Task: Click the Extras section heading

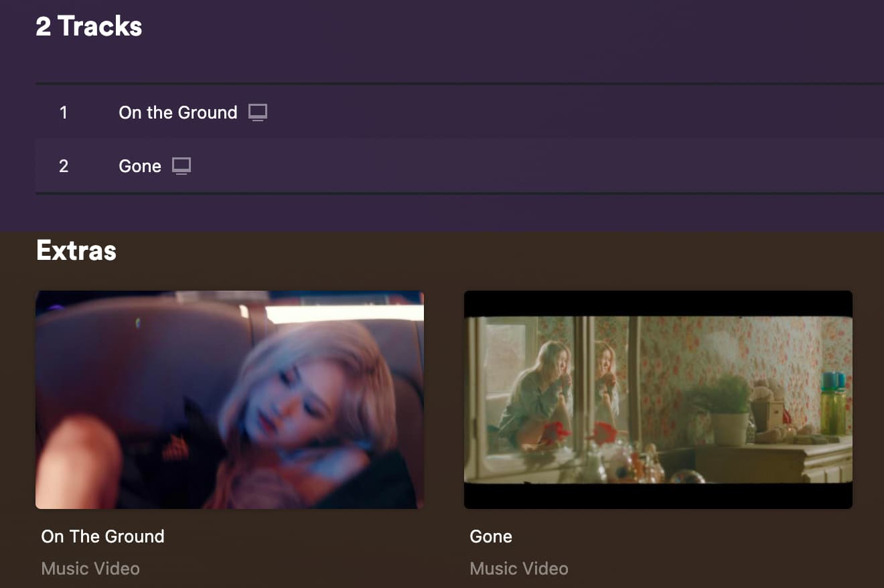Action: [76, 250]
